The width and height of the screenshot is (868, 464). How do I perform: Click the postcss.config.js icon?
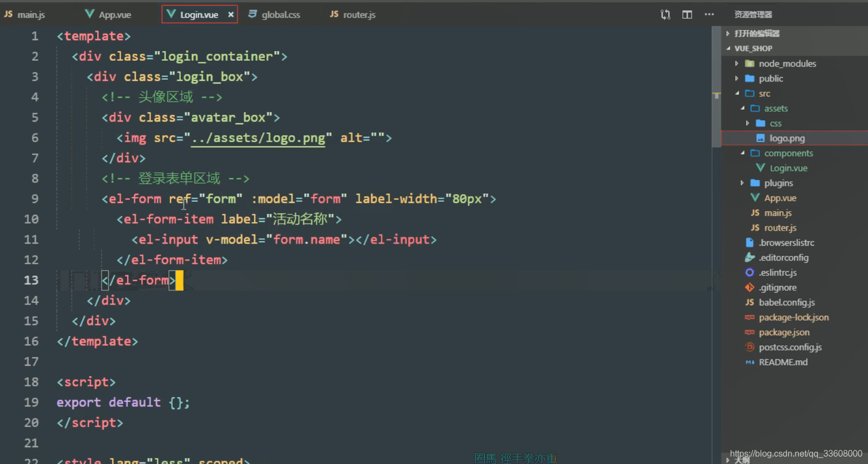[x=750, y=347]
